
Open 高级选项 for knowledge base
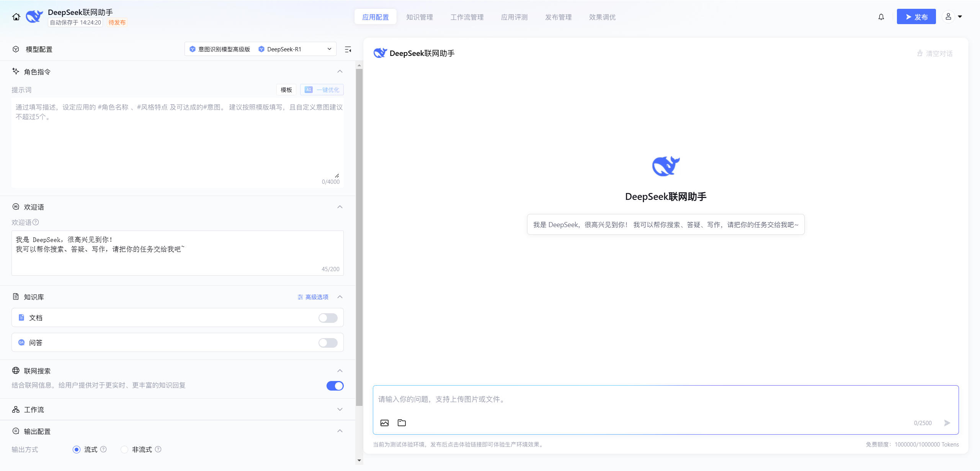pos(313,297)
